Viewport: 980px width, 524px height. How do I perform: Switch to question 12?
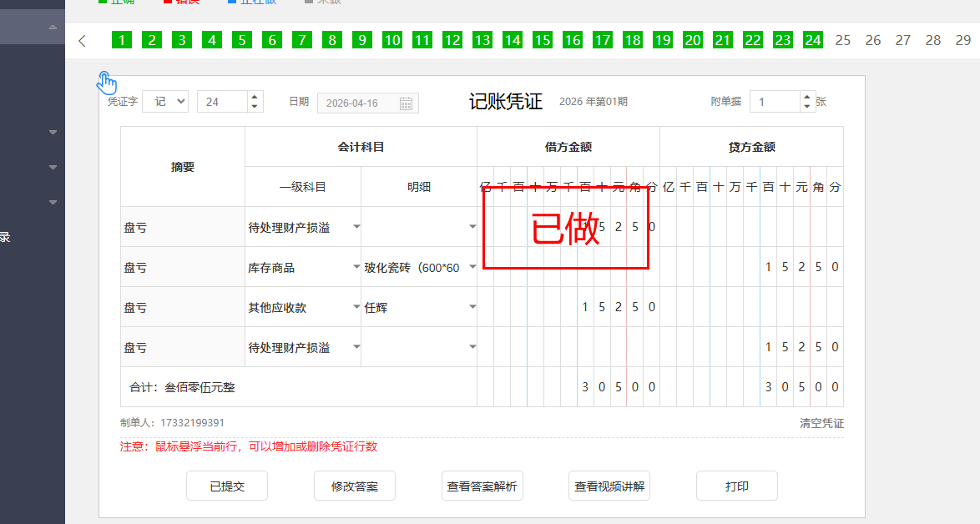(x=452, y=40)
